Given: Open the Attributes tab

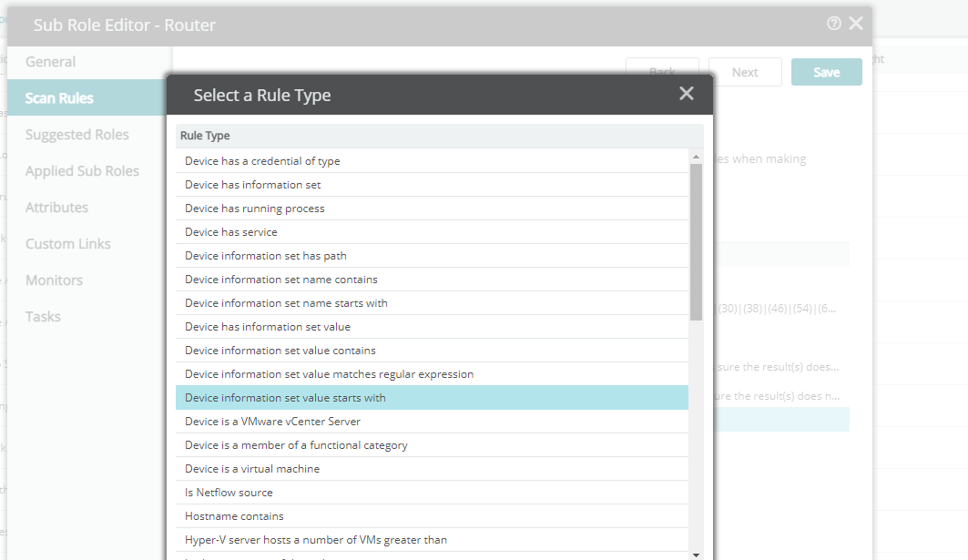Looking at the screenshot, I should point(56,208).
